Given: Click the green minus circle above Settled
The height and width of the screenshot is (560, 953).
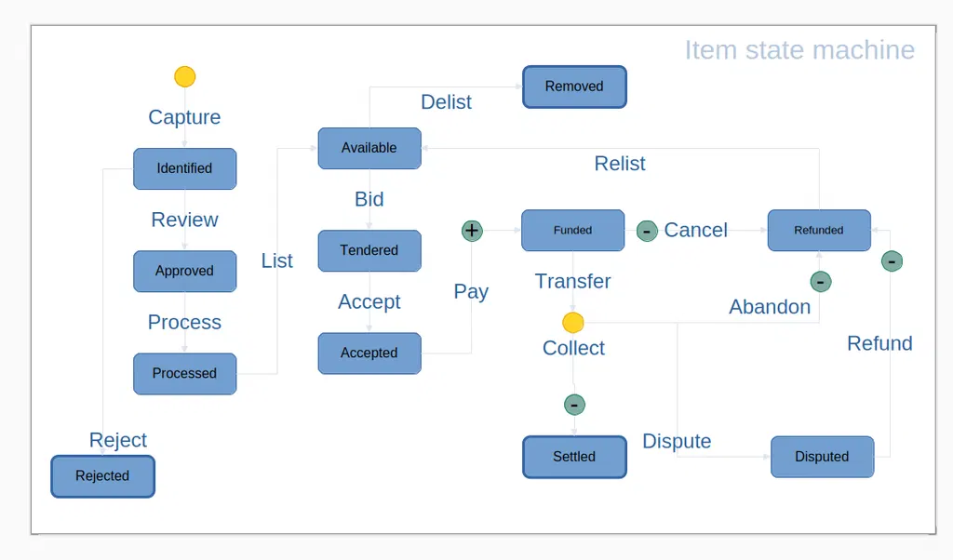Looking at the screenshot, I should [574, 405].
